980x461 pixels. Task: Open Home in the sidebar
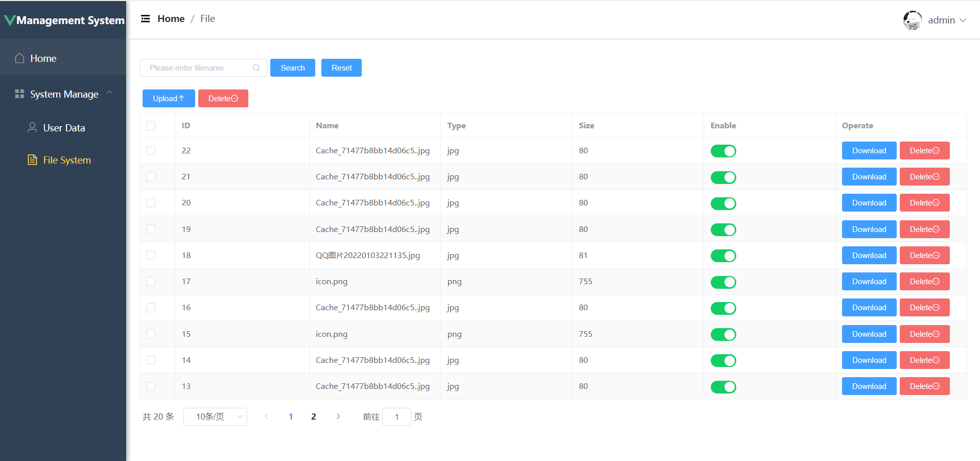click(63, 58)
